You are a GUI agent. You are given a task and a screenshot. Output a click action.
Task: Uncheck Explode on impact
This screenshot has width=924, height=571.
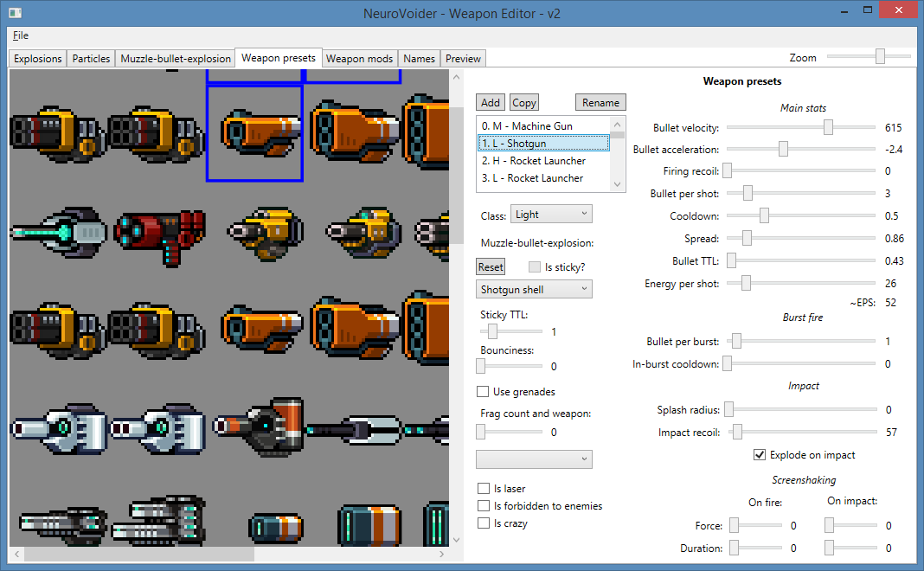(760, 455)
